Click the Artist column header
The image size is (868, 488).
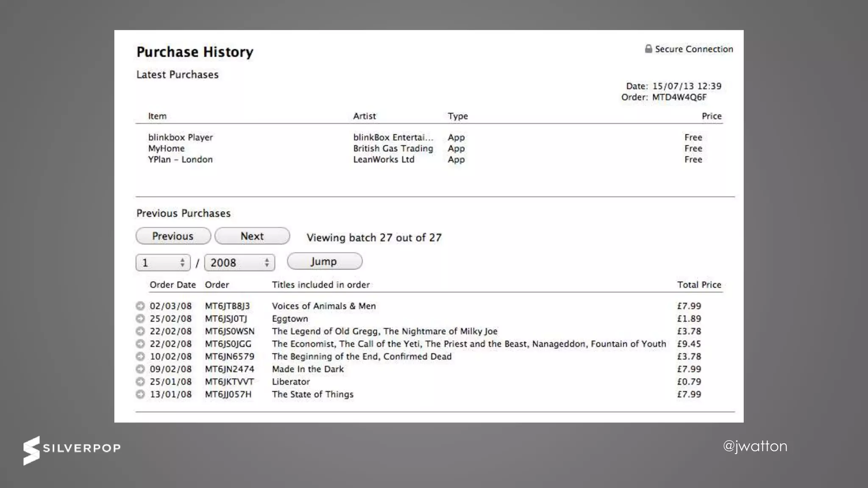click(x=364, y=116)
